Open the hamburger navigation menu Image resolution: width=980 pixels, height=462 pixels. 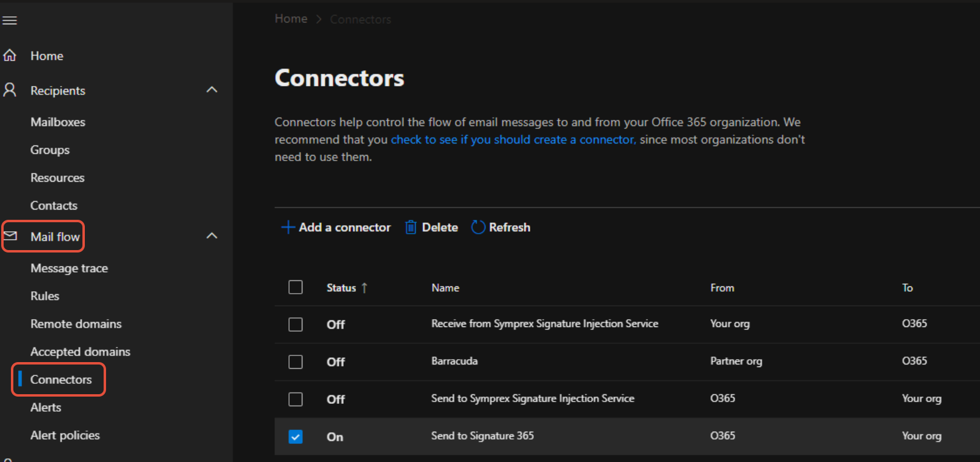pos(10,21)
